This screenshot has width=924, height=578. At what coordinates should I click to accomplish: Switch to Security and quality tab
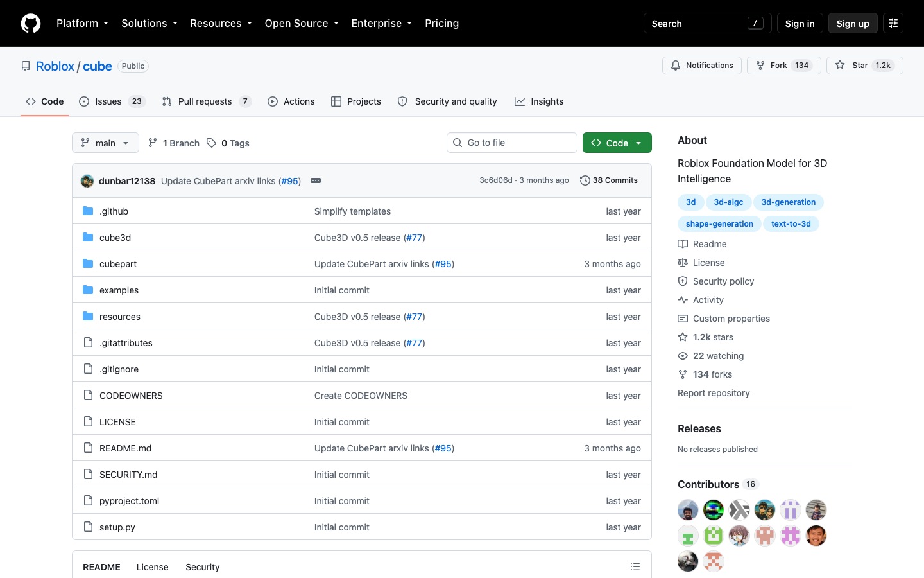coord(447,101)
